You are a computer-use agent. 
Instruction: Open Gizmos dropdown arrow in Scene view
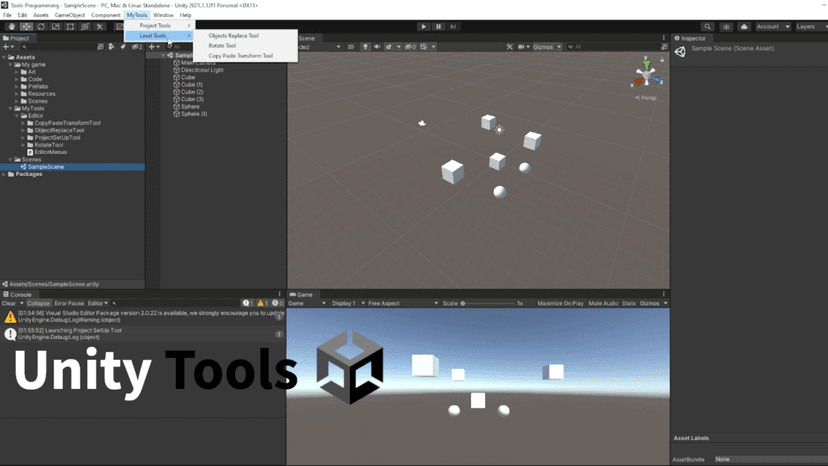pyautogui.click(x=559, y=46)
